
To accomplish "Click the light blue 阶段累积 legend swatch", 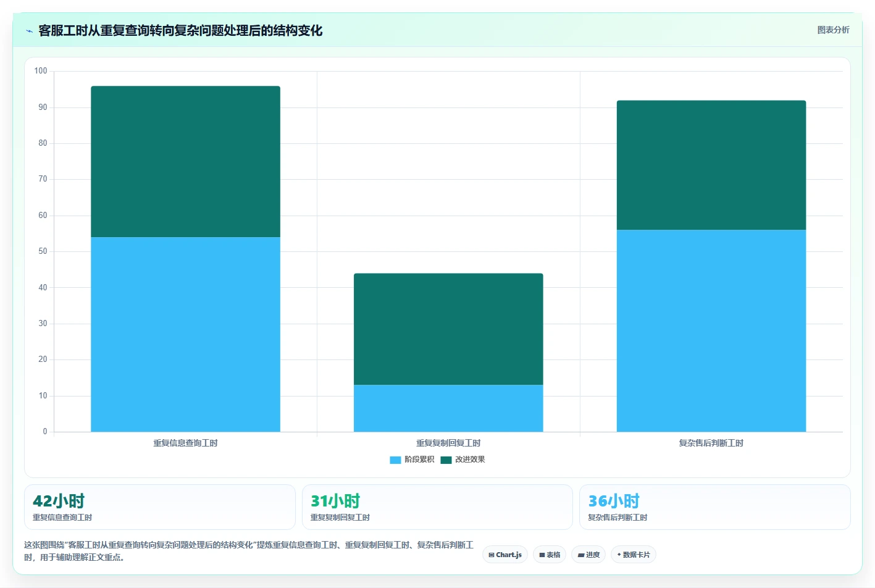I will click(395, 460).
